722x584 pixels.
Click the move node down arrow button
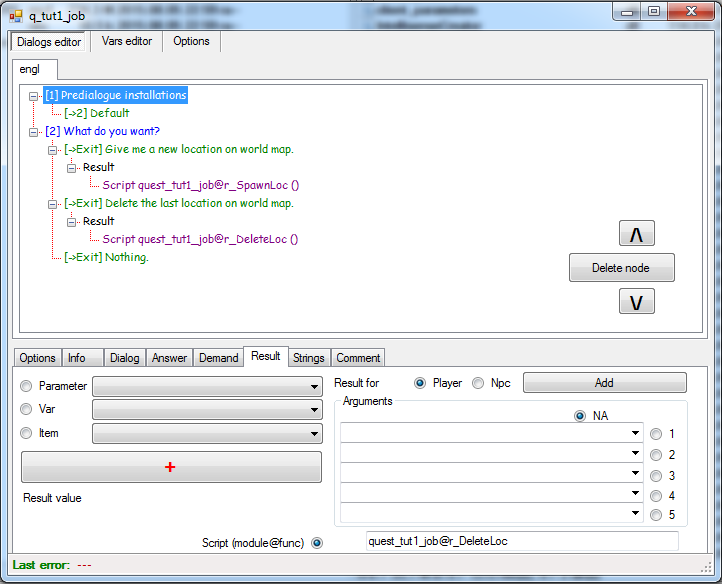[x=636, y=301]
